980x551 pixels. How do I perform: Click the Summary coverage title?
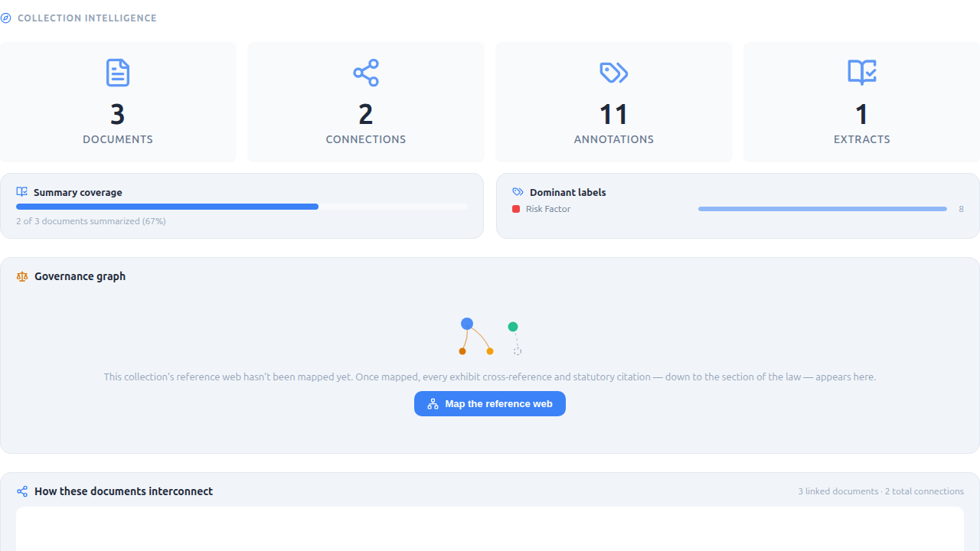coord(78,192)
